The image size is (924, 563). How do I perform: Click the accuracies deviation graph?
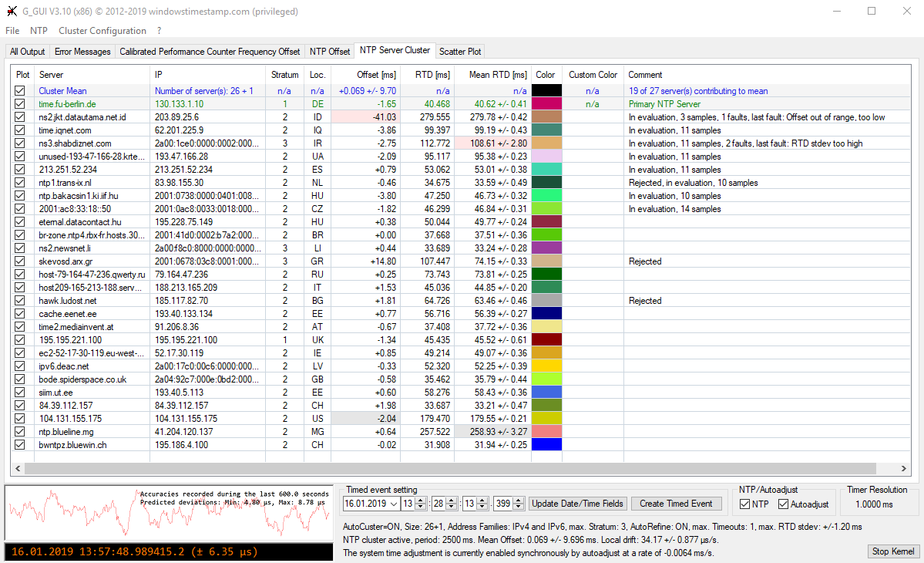tap(169, 513)
